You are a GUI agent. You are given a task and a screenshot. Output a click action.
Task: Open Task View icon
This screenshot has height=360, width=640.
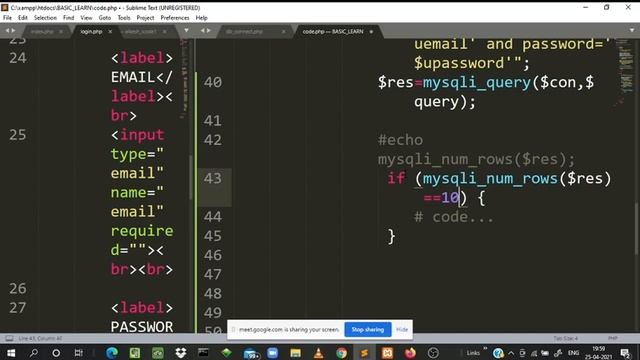[78, 353]
